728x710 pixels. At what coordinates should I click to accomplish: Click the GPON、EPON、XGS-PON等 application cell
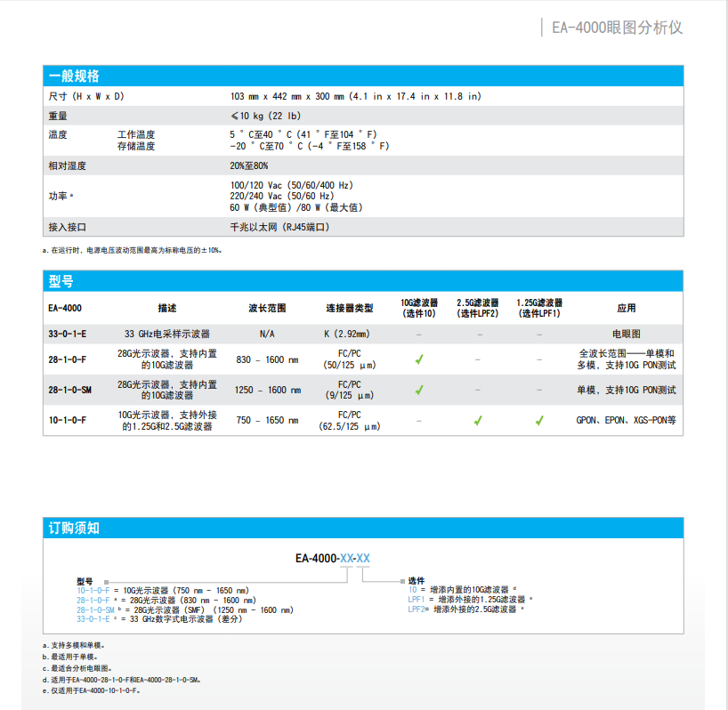tap(626, 420)
